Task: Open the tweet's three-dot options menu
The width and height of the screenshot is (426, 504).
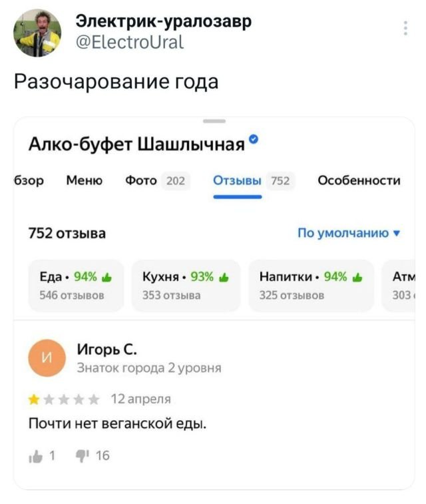Action: click(x=406, y=28)
